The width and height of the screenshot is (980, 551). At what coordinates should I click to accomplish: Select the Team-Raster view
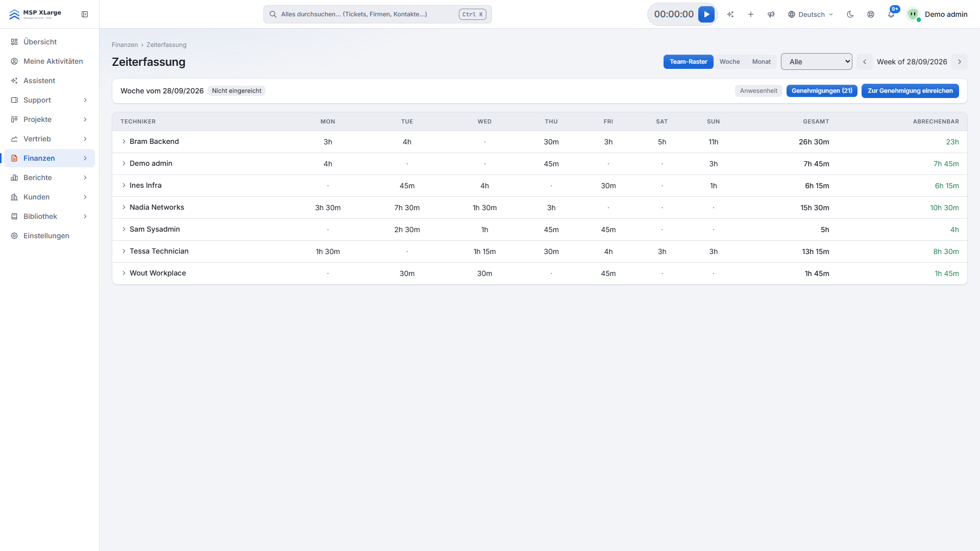click(x=688, y=62)
